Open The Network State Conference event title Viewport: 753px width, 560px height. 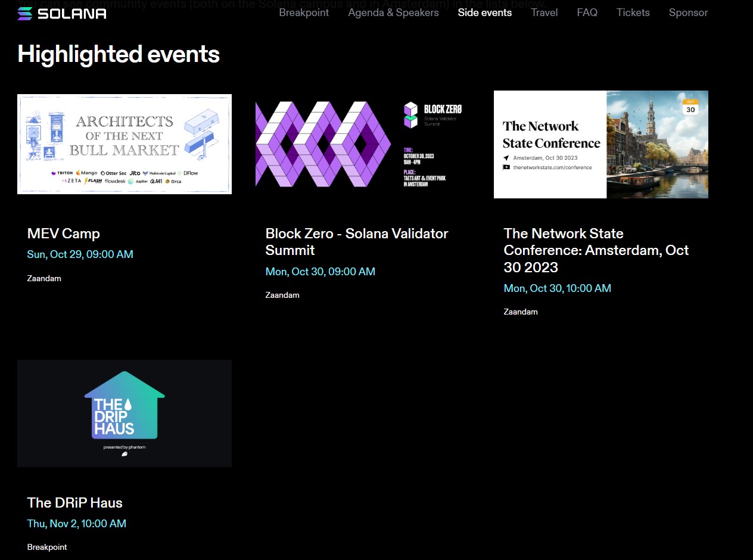tap(596, 250)
